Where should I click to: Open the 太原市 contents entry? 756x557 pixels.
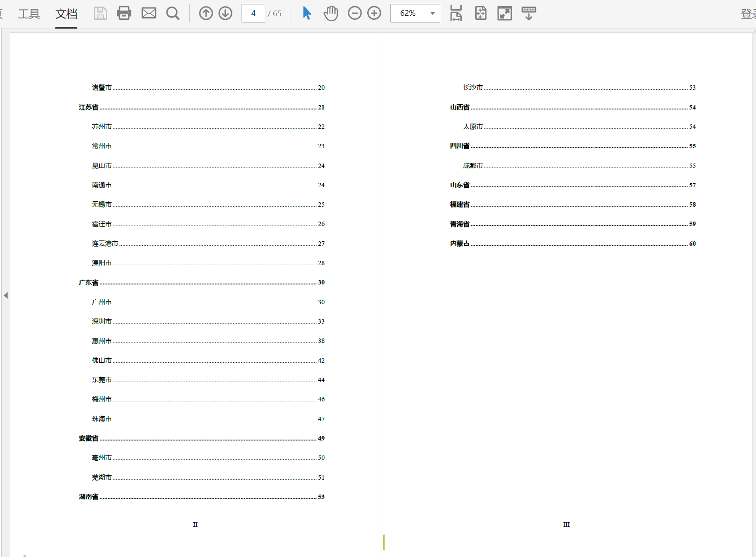(x=579, y=127)
